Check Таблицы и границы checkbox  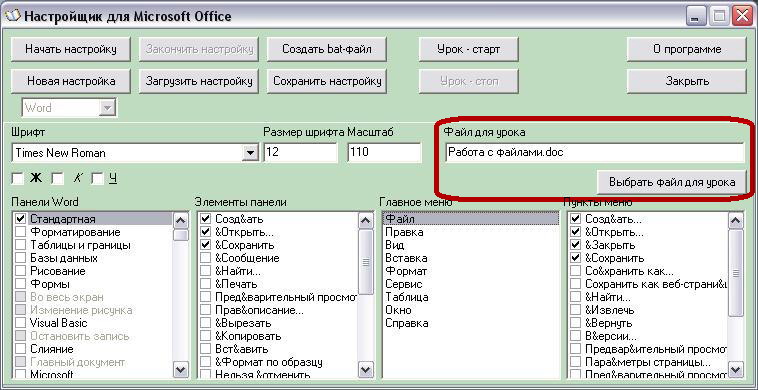click(x=20, y=245)
